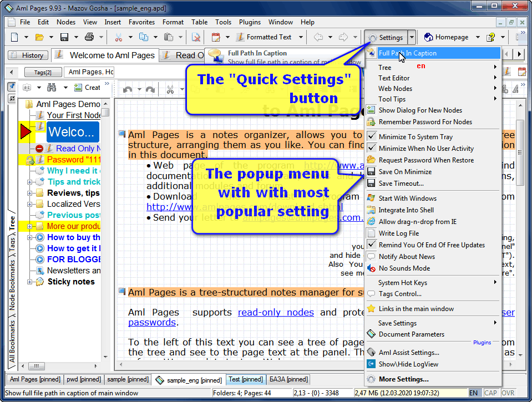This screenshot has height=402, width=532.
Task: Expand the Sticky notes tree node
Action: point(30,282)
